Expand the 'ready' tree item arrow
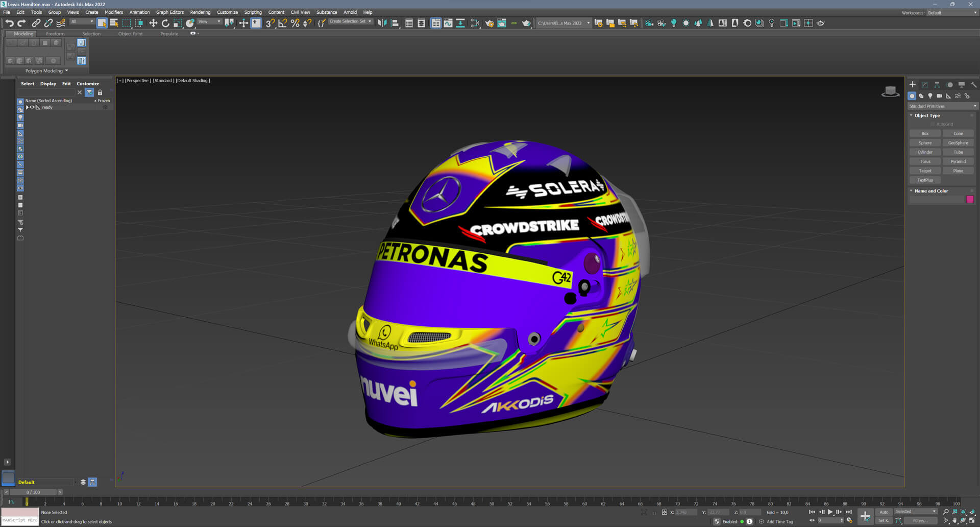 27,107
